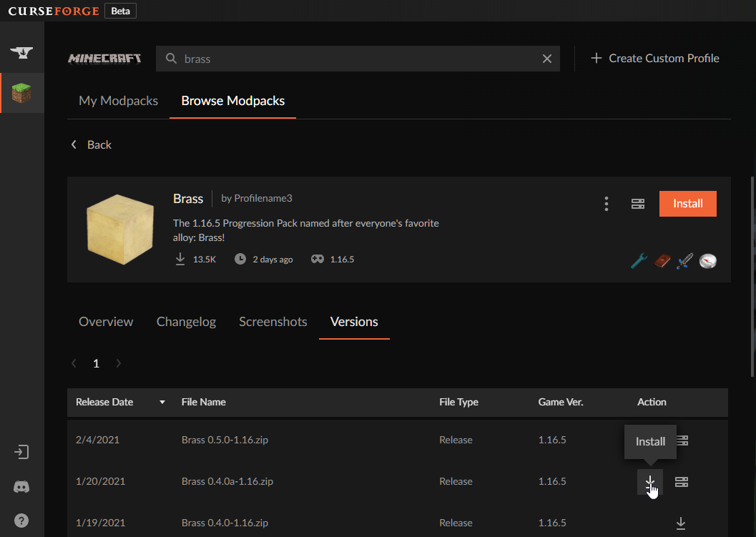Viewport: 756px width, 537px height.
Task: Click the compass category icon
Action: (708, 261)
